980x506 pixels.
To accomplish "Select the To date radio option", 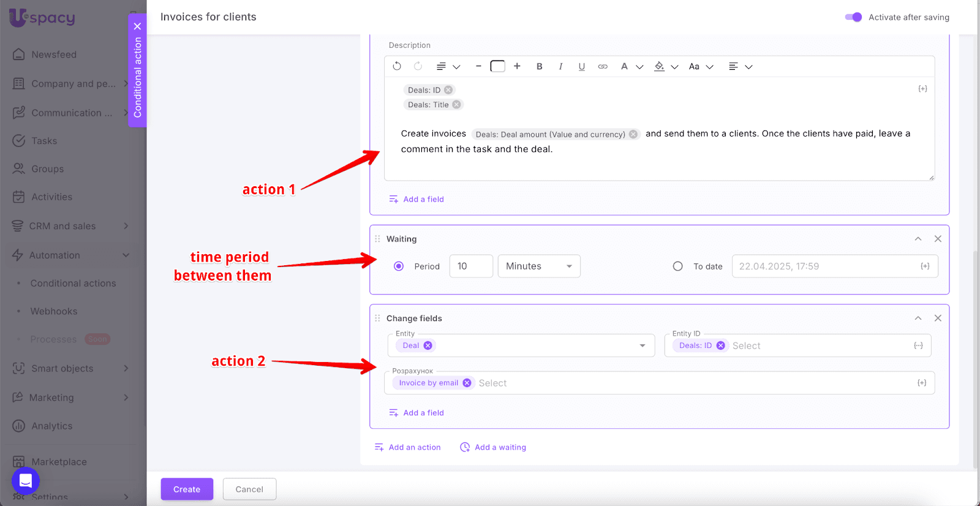I will (677, 266).
